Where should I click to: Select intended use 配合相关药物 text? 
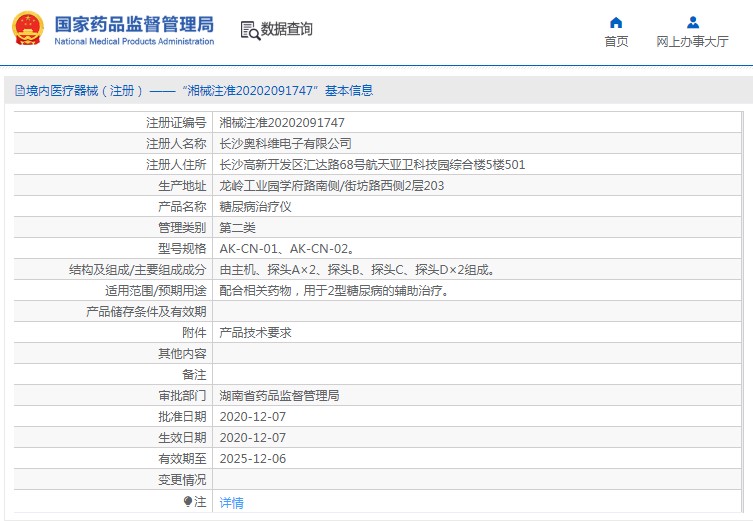tap(335, 291)
